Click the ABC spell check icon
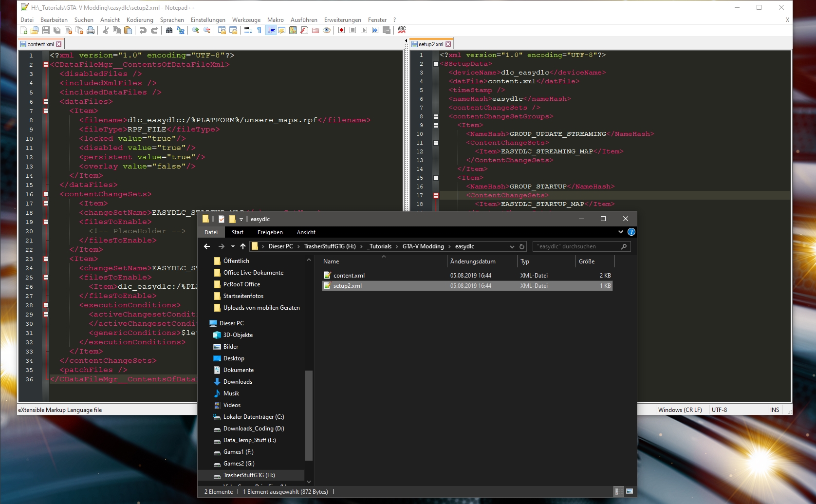This screenshot has height=504, width=816. click(x=402, y=30)
